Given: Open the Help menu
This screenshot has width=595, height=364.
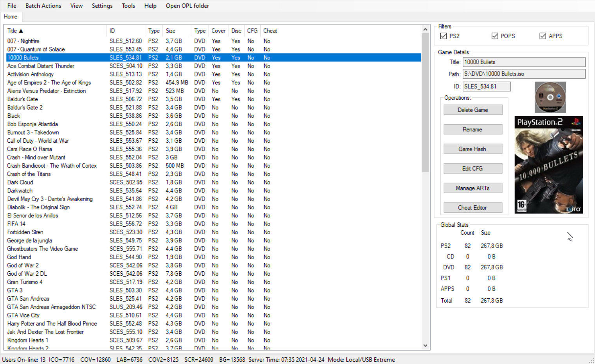Looking at the screenshot, I should [x=150, y=6].
